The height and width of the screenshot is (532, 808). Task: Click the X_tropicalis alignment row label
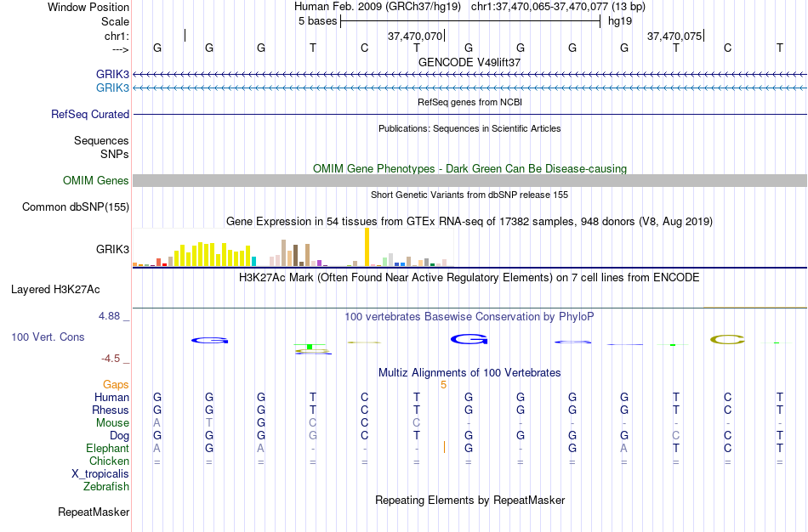tap(100, 474)
